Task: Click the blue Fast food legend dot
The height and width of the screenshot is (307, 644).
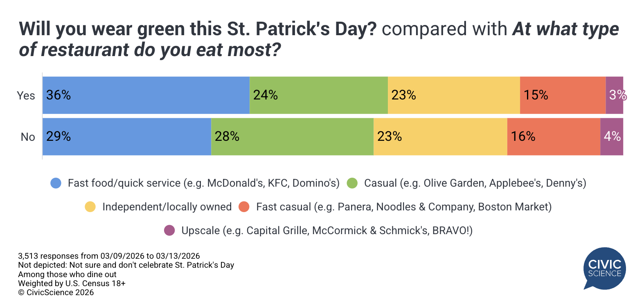Action: [x=56, y=183]
